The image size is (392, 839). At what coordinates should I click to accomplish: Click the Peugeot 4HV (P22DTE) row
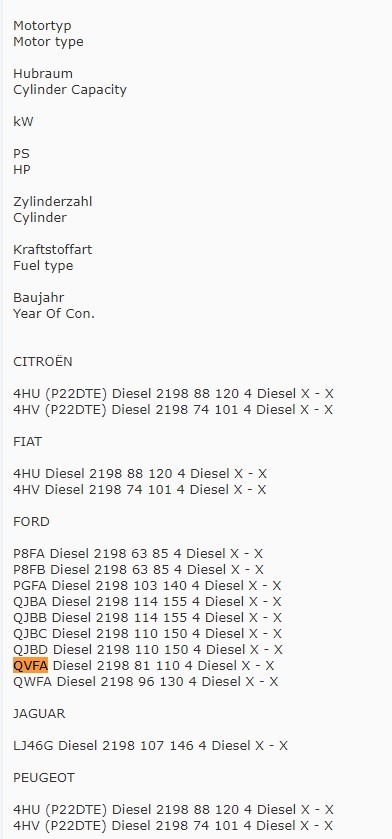[173, 826]
